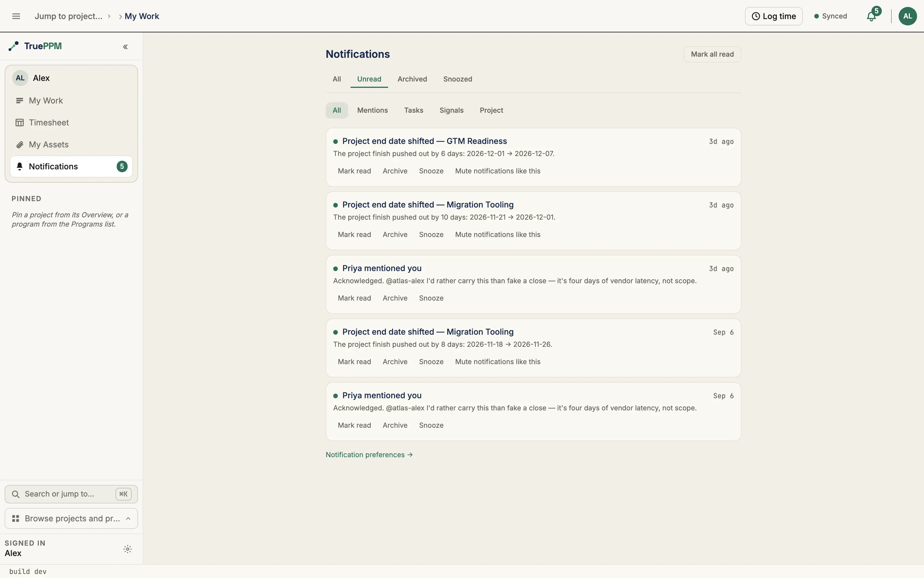The image size is (924, 578).
Task: Open My Assets in sidebar
Action: click(x=71, y=144)
